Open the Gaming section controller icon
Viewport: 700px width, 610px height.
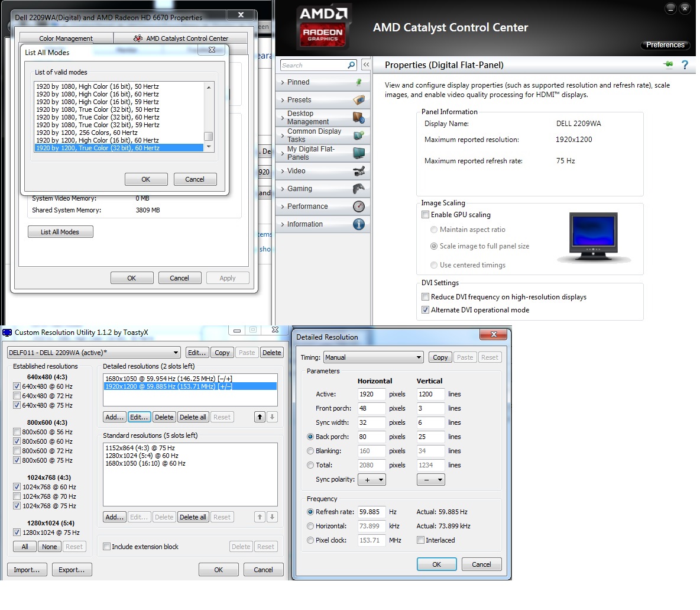coord(358,189)
